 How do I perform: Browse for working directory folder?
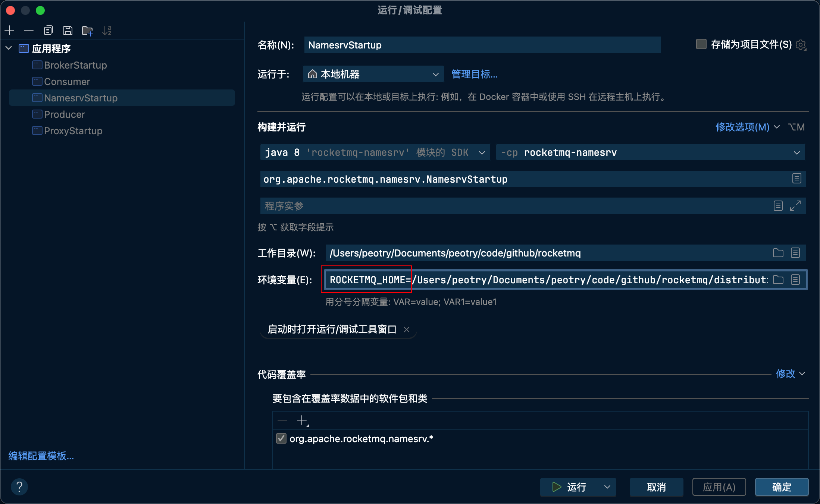pyautogui.click(x=778, y=253)
